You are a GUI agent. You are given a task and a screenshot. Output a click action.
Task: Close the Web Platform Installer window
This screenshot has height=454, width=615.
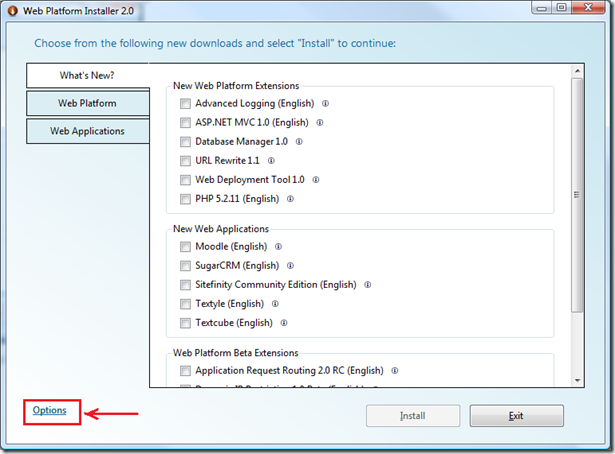coord(588,8)
